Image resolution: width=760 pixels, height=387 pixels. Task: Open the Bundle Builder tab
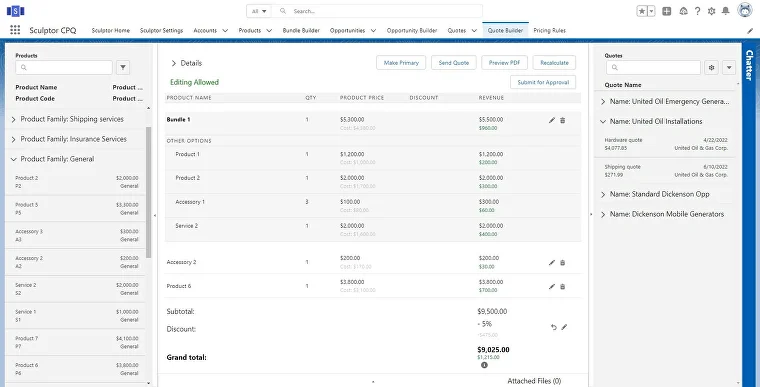pyautogui.click(x=301, y=30)
